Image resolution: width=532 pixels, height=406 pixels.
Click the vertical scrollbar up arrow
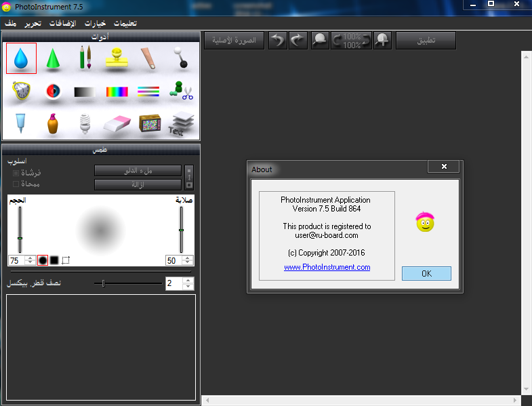[x=526, y=57]
